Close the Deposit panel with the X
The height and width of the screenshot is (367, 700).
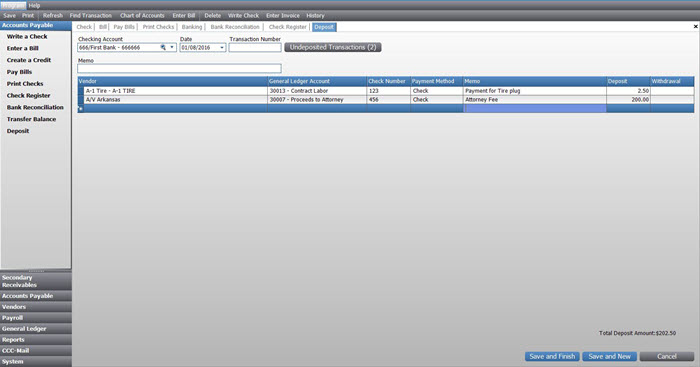[695, 27]
